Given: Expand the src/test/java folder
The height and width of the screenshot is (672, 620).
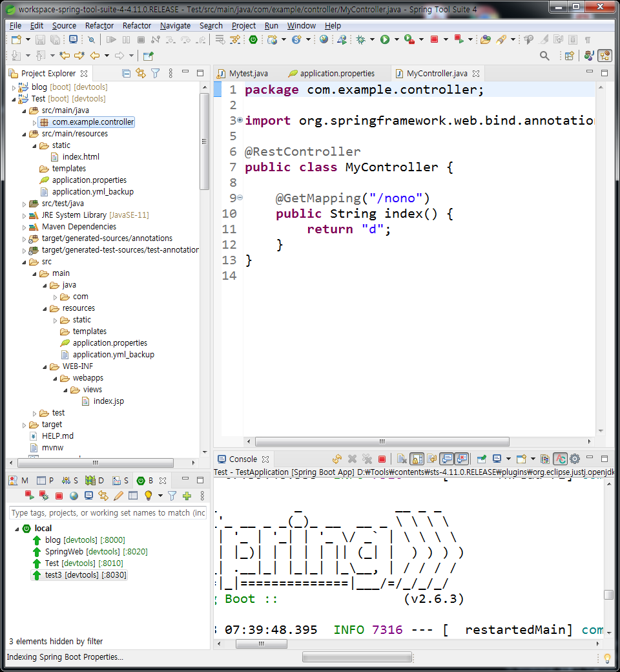Looking at the screenshot, I should [x=24, y=204].
